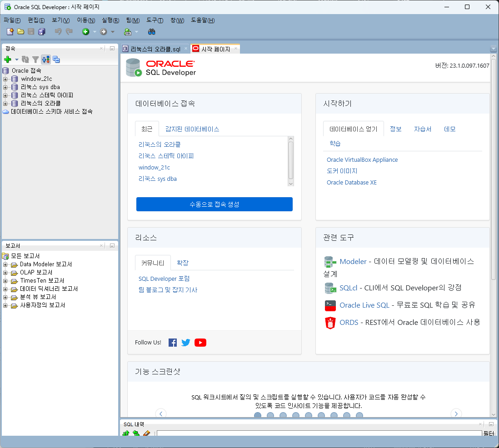Expand the OLAP 보고서 folder
This screenshot has width=499, height=448.
point(5,273)
